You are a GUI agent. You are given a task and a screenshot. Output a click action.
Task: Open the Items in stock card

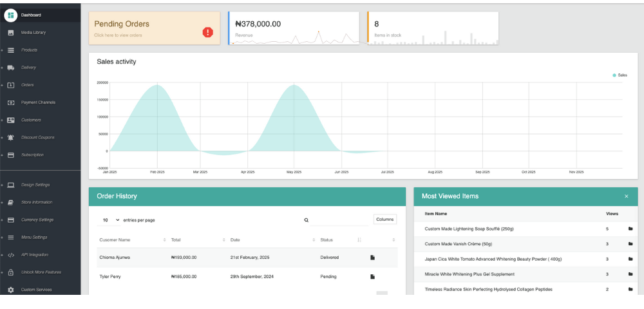(433, 28)
